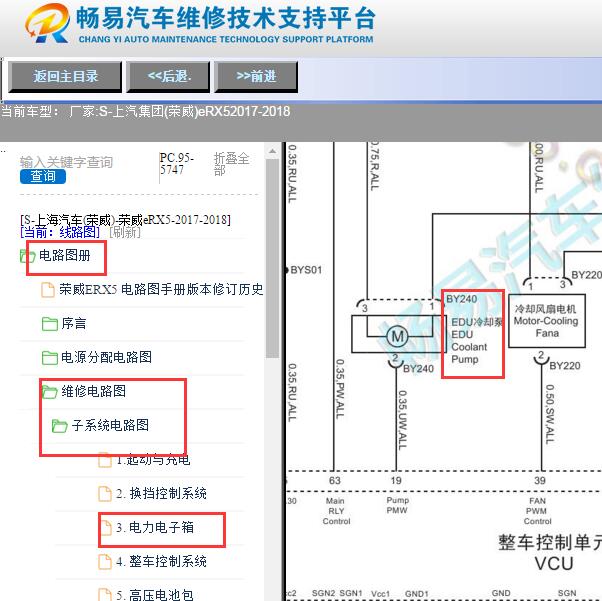Click the folder icon beside 电路图册
The width and height of the screenshot is (602, 601).
(x=28, y=256)
